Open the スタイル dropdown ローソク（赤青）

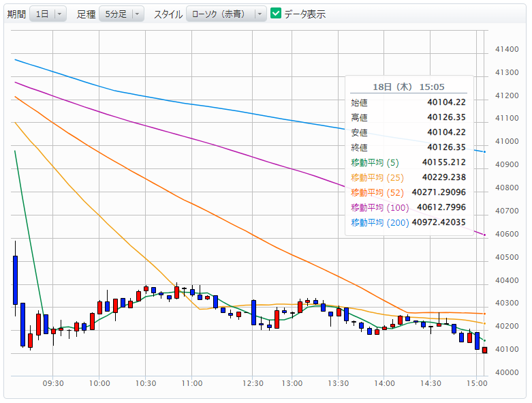click(226, 14)
